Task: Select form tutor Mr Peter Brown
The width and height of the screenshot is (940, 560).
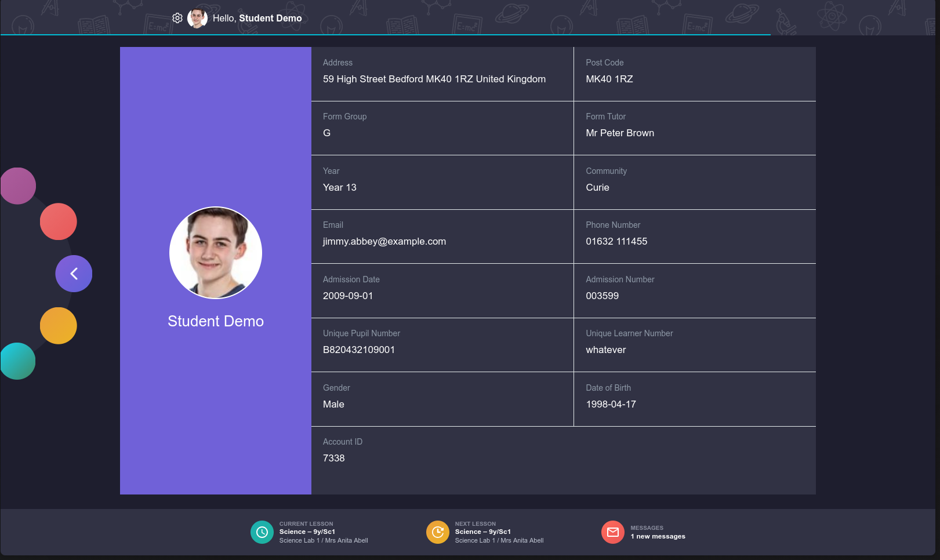Action: pos(620,133)
